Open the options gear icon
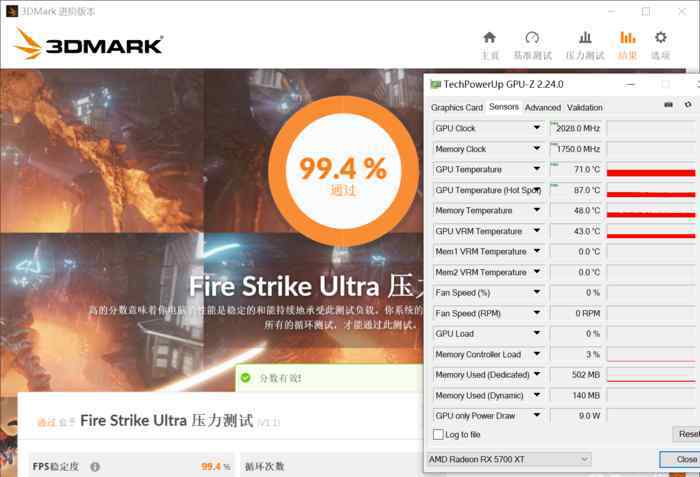Viewport: 700px width, 477px height. (x=661, y=38)
